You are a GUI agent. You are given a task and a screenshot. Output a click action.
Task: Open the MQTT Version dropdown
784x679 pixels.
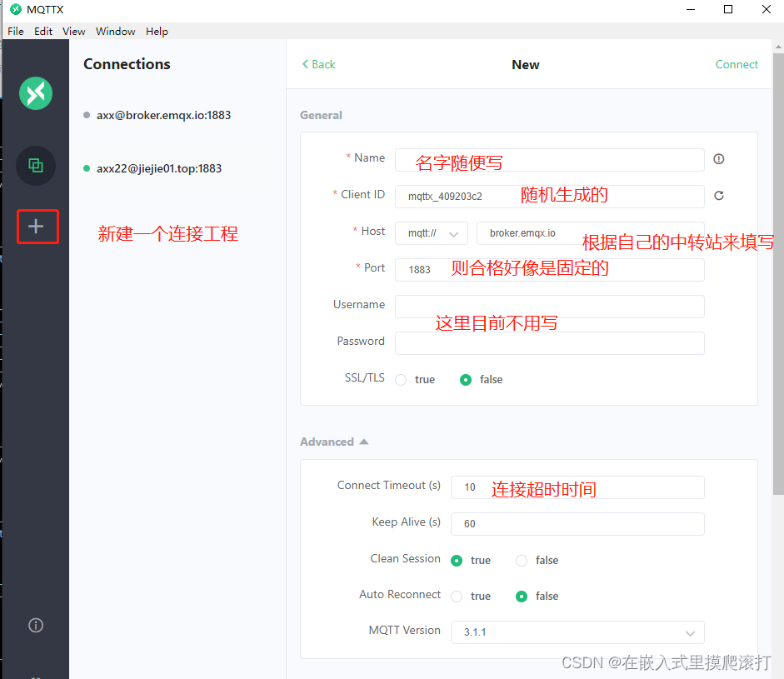690,633
